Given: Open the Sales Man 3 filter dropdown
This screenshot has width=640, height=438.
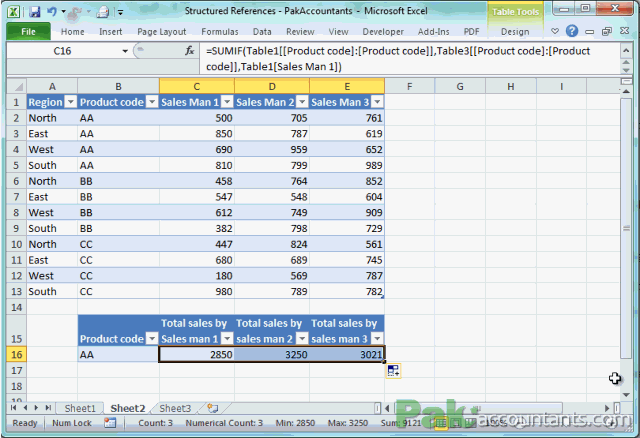Looking at the screenshot, I should click(378, 102).
